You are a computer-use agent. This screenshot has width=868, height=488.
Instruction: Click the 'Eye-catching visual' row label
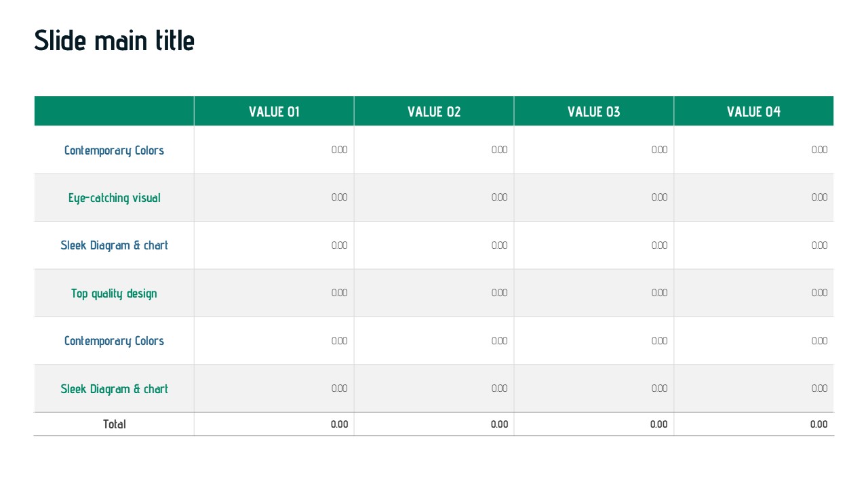click(114, 198)
